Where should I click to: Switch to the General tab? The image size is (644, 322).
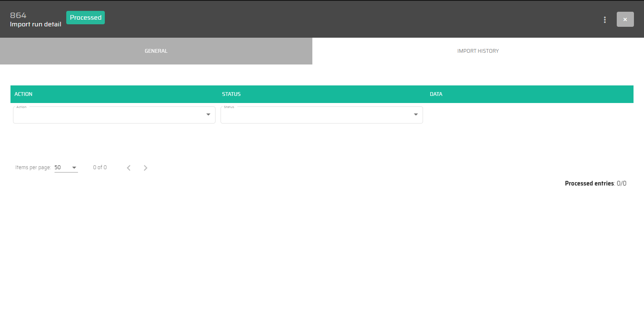click(x=156, y=51)
